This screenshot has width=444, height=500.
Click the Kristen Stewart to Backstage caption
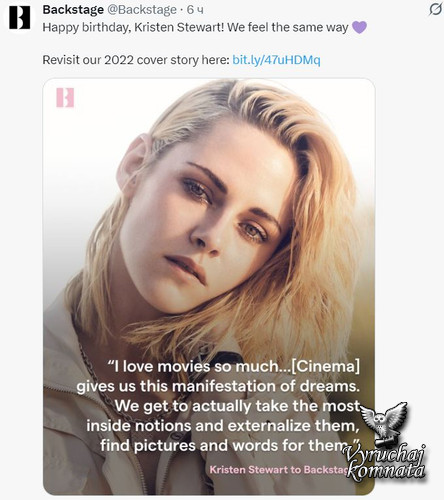279,470
